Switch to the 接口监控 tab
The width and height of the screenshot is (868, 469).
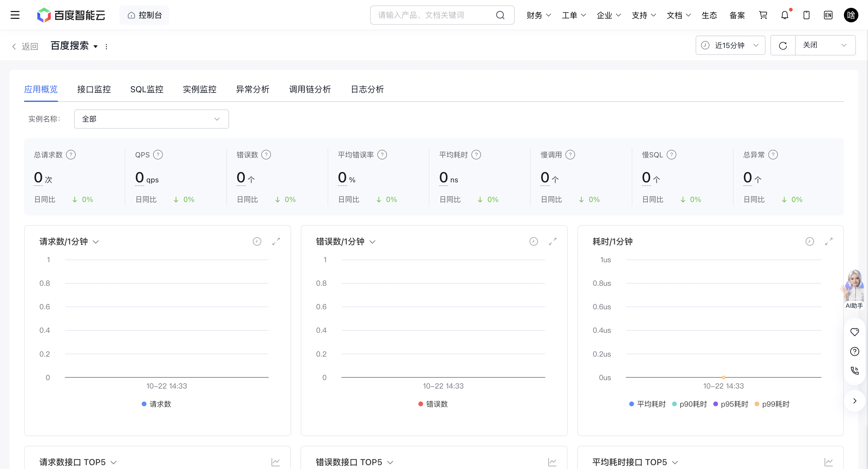pyautogui.click(x=94, y=89)
